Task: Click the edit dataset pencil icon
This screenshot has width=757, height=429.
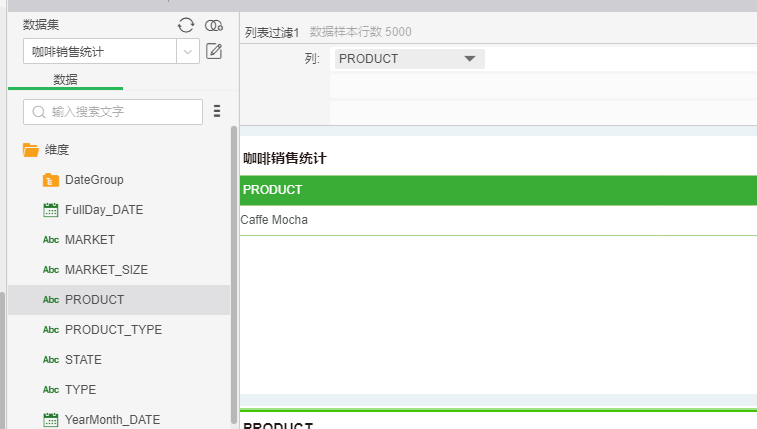Action: click(214, 51)
